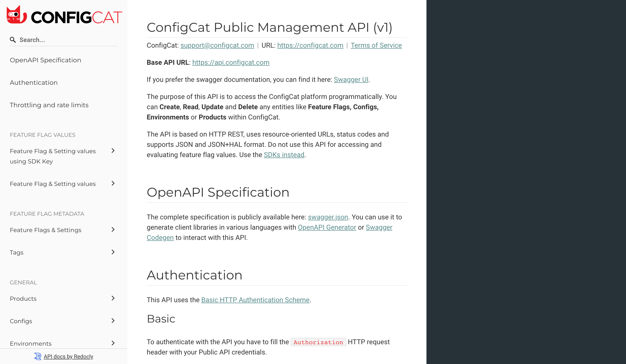Screen dimensions: 626x364
Task: Expand the Tags sidebar chevron
Action: 113,252
